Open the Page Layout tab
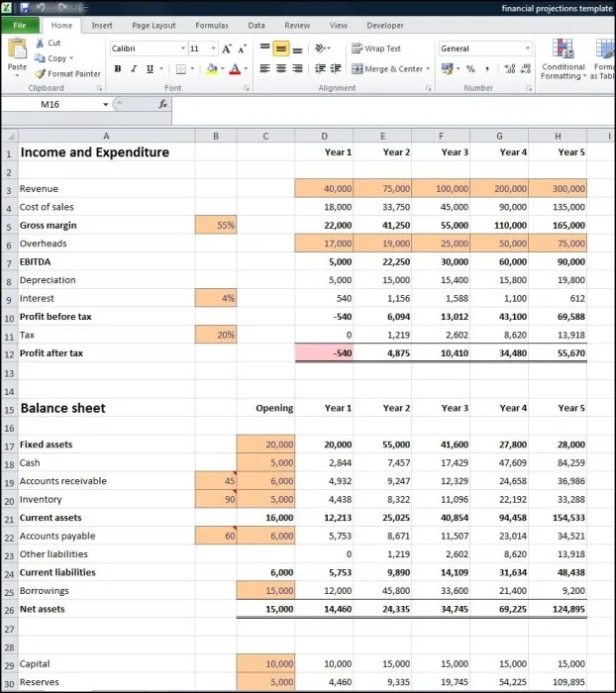Screen dimensions: 616x693 [x=154, y=25]
